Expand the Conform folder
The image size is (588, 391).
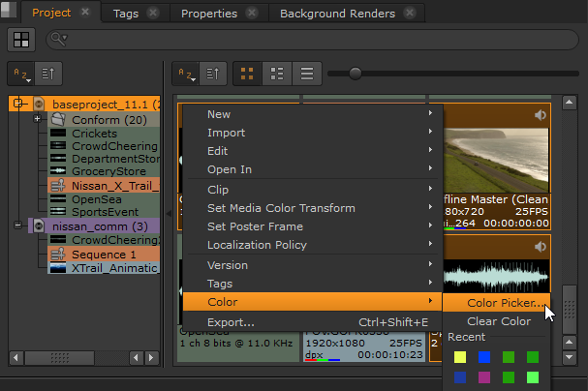tap(37, 119)
